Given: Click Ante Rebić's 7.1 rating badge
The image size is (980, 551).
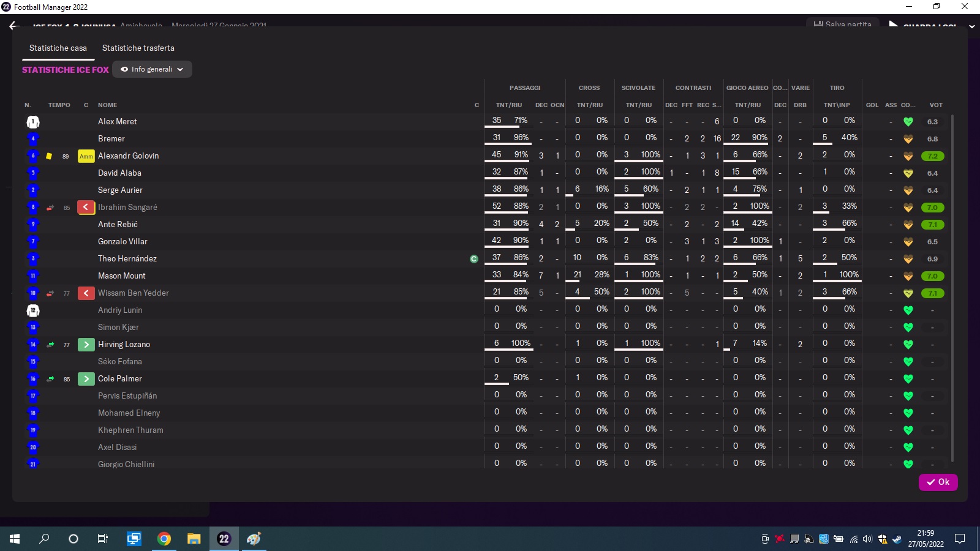Looking at the screenshot, I should pyautogui.click(x=932, y=225).
